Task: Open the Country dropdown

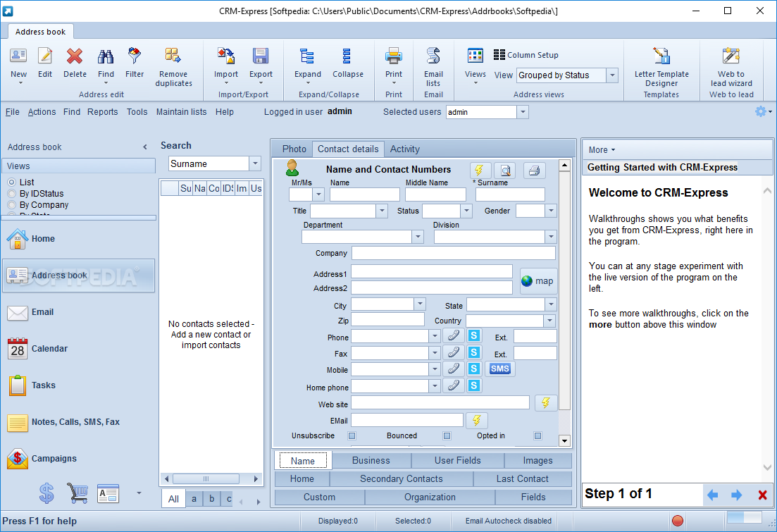Action: (x=549, y=321)
